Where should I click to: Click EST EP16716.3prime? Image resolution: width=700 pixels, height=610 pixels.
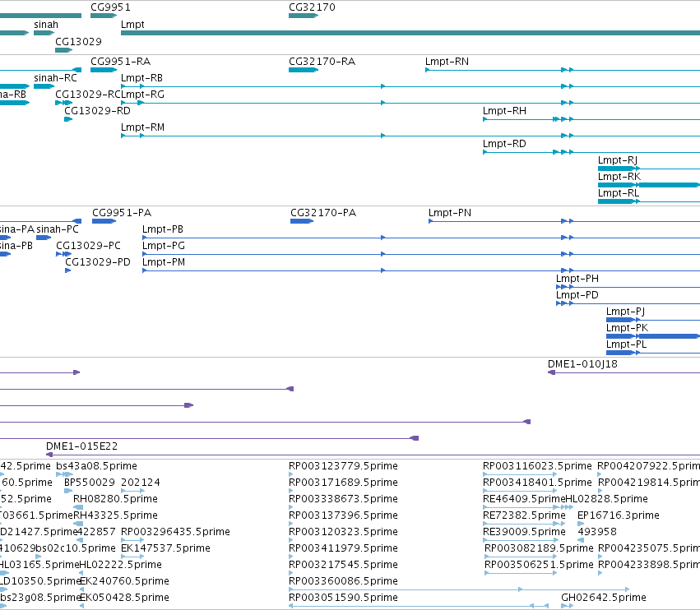click(581, 524)
